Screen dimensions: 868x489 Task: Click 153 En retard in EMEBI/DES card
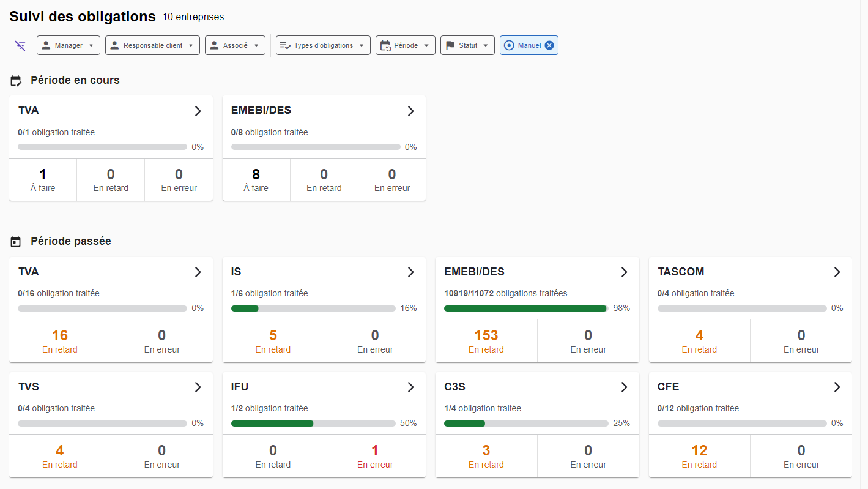[x=486, y=341]
